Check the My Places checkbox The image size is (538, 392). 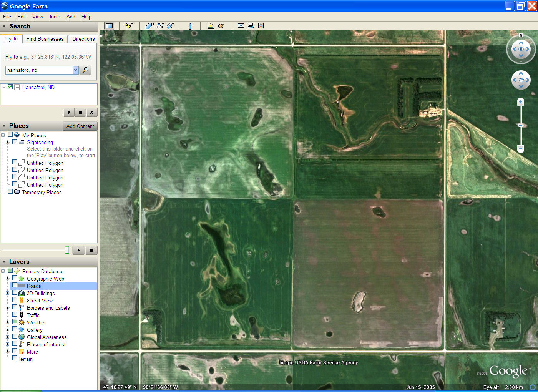[x=10, y=135]
